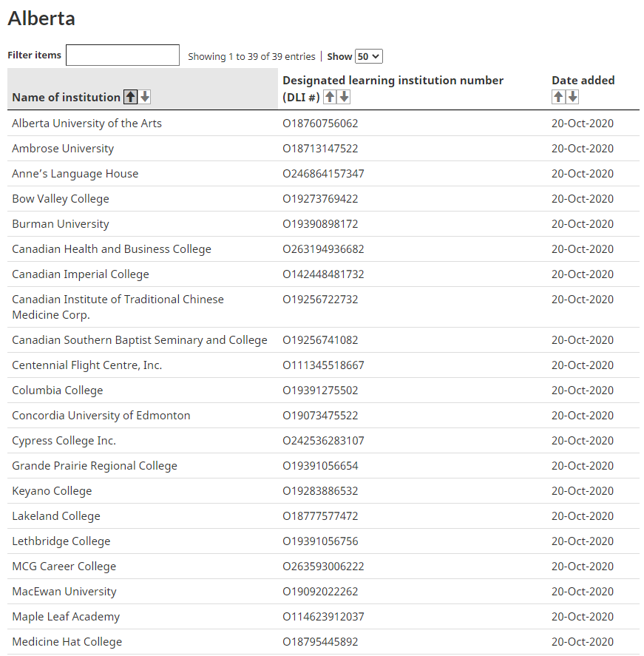
Task: Click the Filter items text box
Action: point(123,55)
